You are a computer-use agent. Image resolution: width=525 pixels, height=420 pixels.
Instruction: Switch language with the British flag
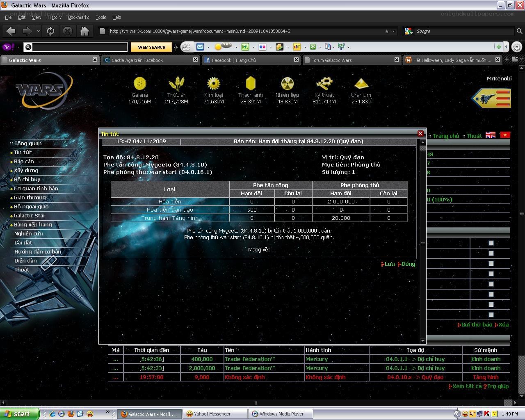(490, 135)
